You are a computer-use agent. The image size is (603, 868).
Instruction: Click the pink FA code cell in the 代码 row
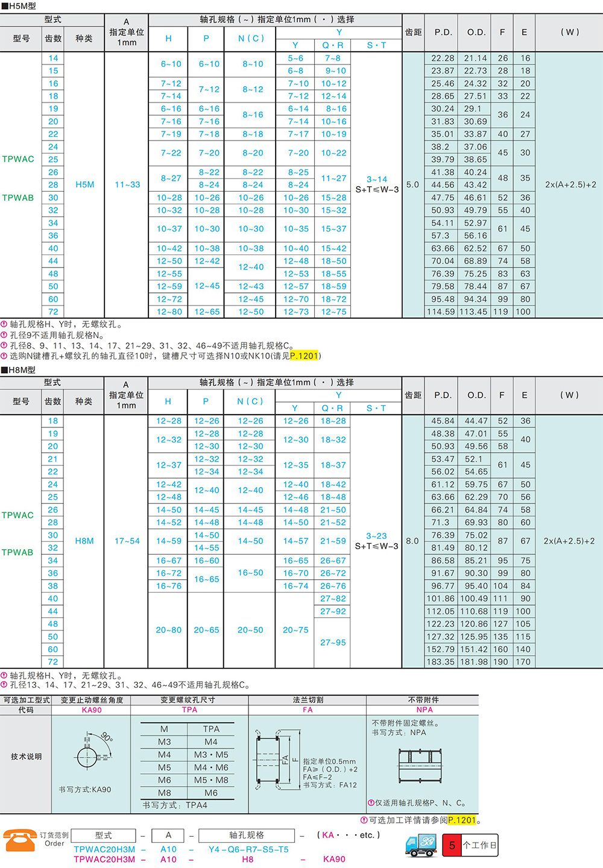tap(308, 710)
